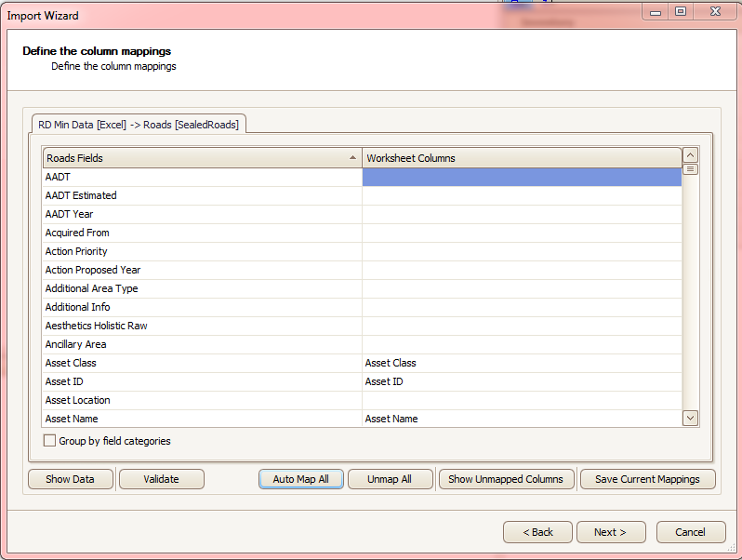Select the Asset Location field
Viewport: 742px width, 560px height.
pyautogui.click(x=203, y=401)
